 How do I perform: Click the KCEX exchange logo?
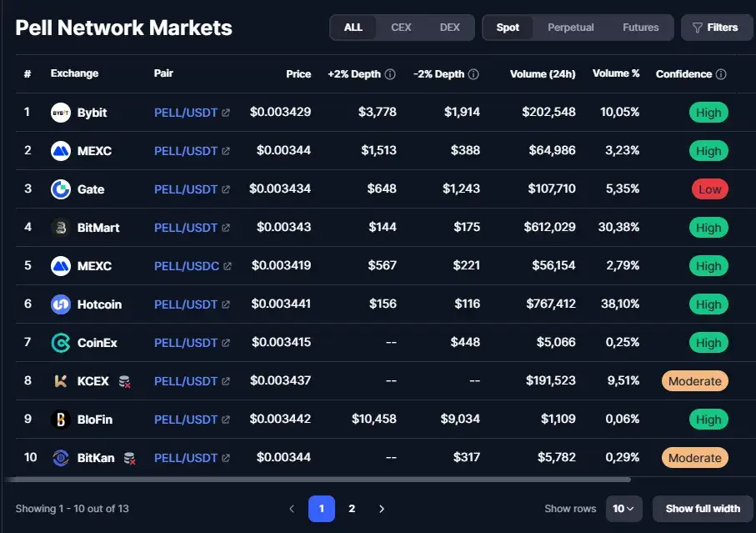click(x=61, y=381)
